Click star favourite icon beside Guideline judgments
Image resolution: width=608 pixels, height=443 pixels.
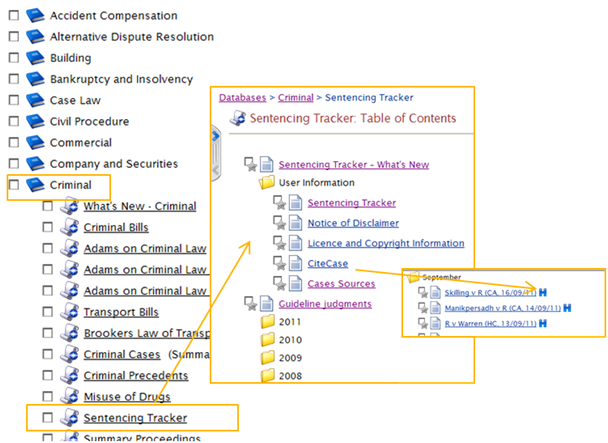(x=250, y=304)
